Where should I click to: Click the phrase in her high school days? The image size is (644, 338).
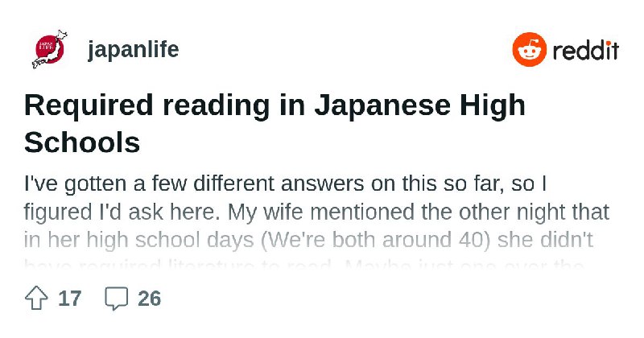(138, 241)
